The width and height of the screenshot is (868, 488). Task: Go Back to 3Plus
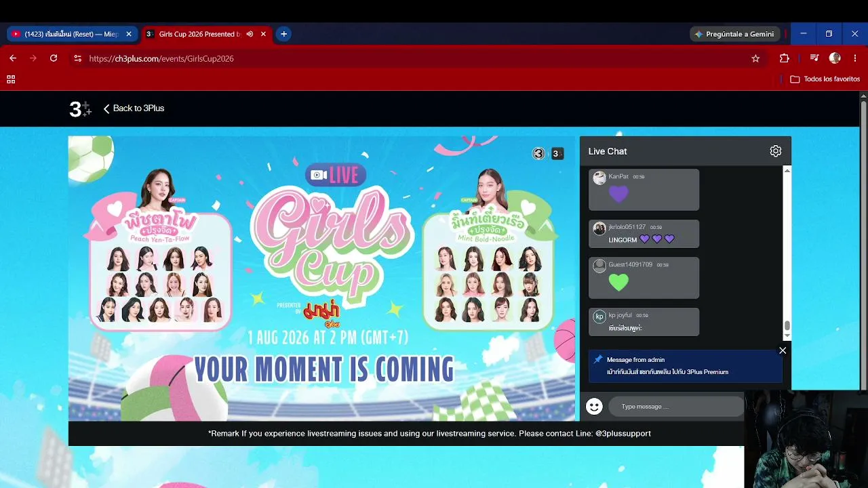(134, 108)
